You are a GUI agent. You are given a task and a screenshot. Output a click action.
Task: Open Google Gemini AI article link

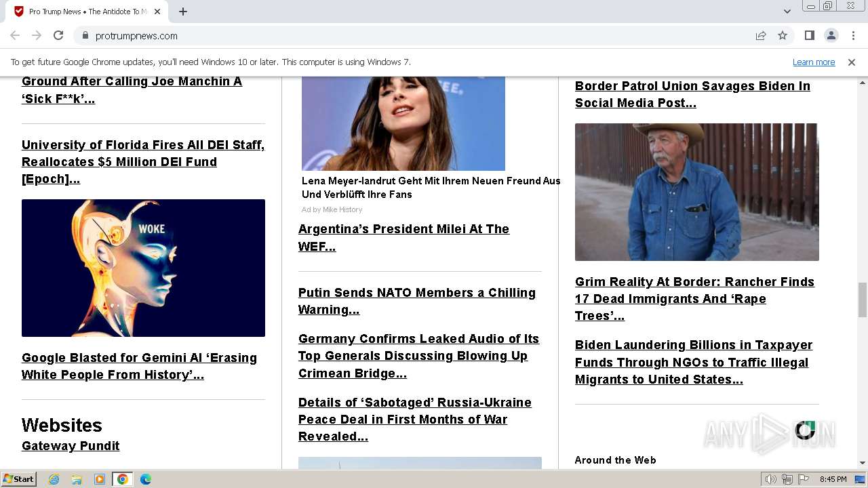click(139, 366)
